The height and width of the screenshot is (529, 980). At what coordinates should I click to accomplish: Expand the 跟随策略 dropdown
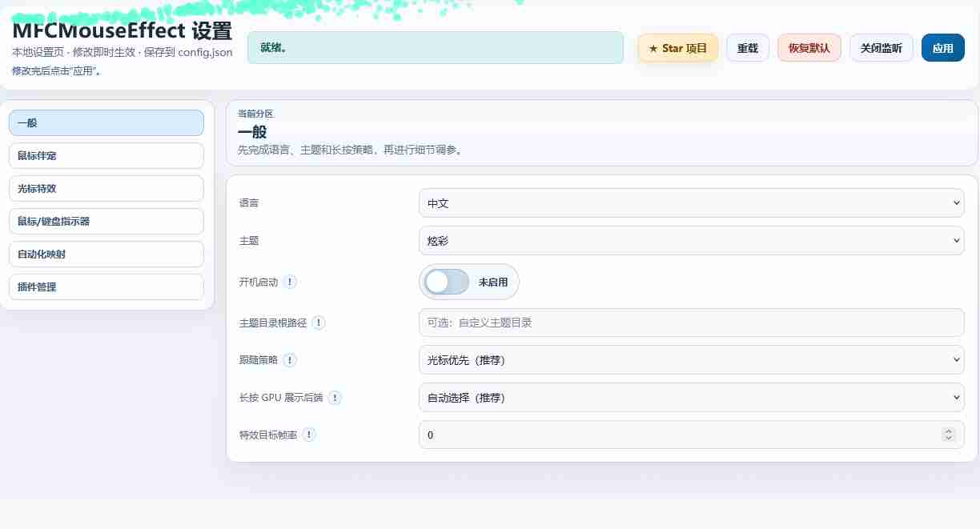(691, 360)
